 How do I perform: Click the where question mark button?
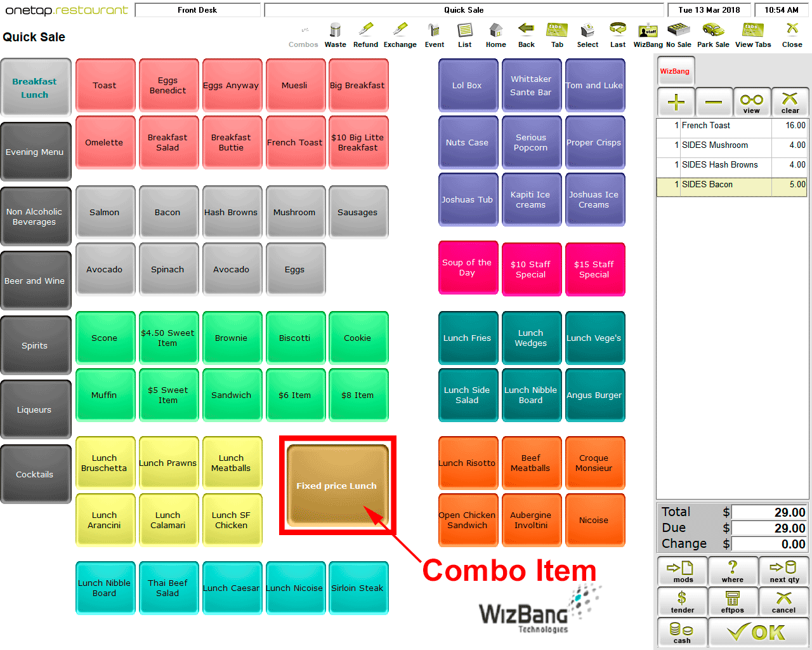pos(733,571)
